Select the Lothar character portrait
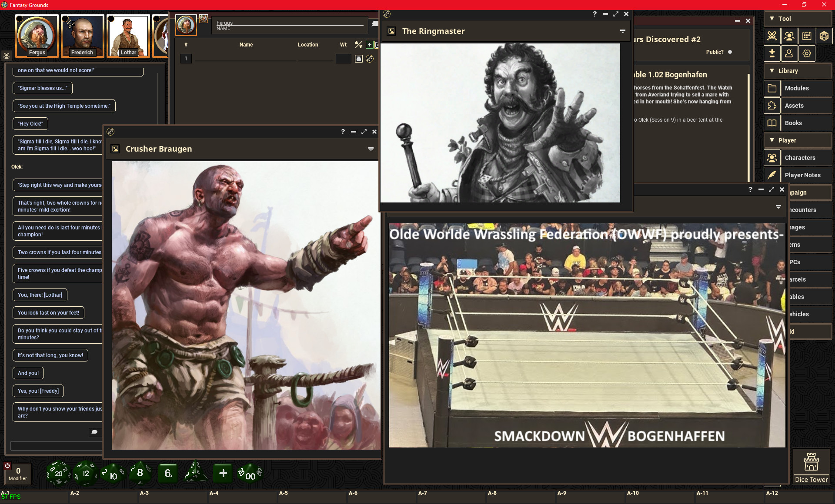 tap(128, 36)
